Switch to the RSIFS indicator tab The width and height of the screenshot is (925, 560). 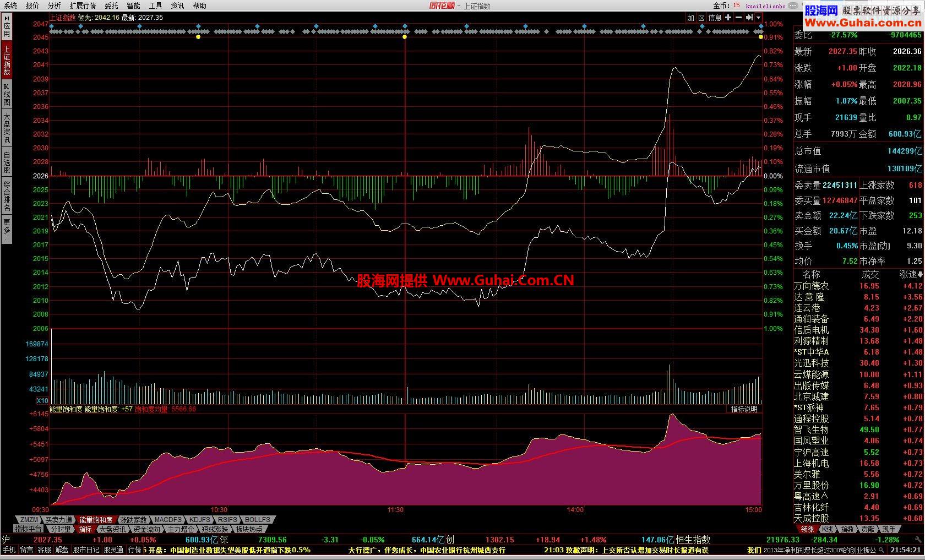(227, 520)
